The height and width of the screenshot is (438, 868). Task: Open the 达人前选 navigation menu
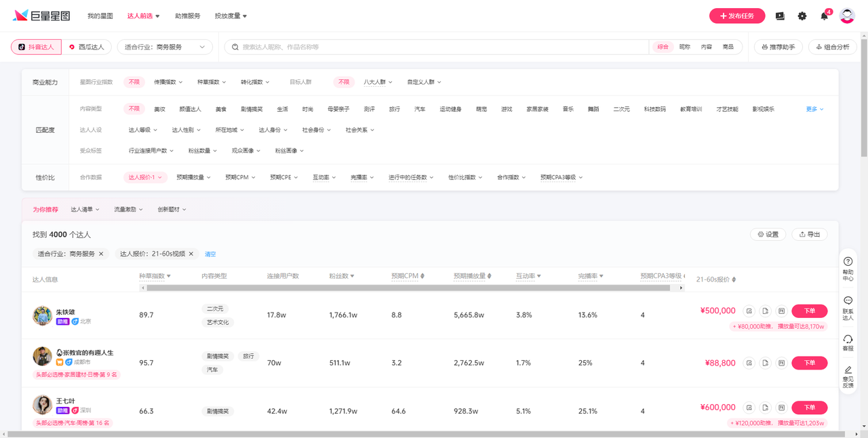(x=143, y=16)
